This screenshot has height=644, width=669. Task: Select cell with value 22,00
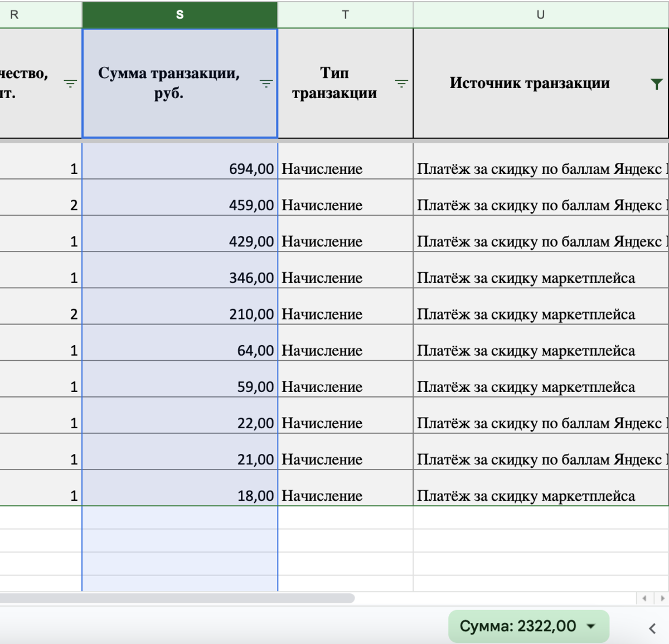pos(180,415)
